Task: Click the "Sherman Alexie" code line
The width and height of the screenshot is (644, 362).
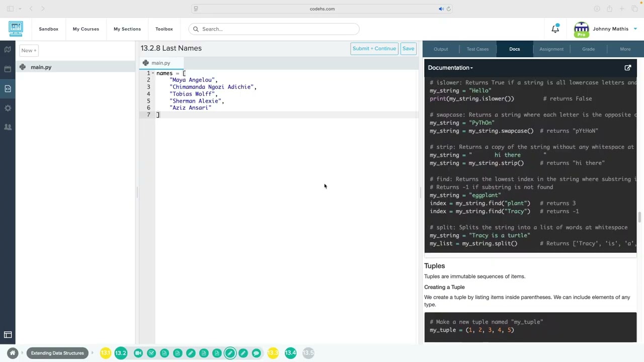Action: [x=197, y=101]
